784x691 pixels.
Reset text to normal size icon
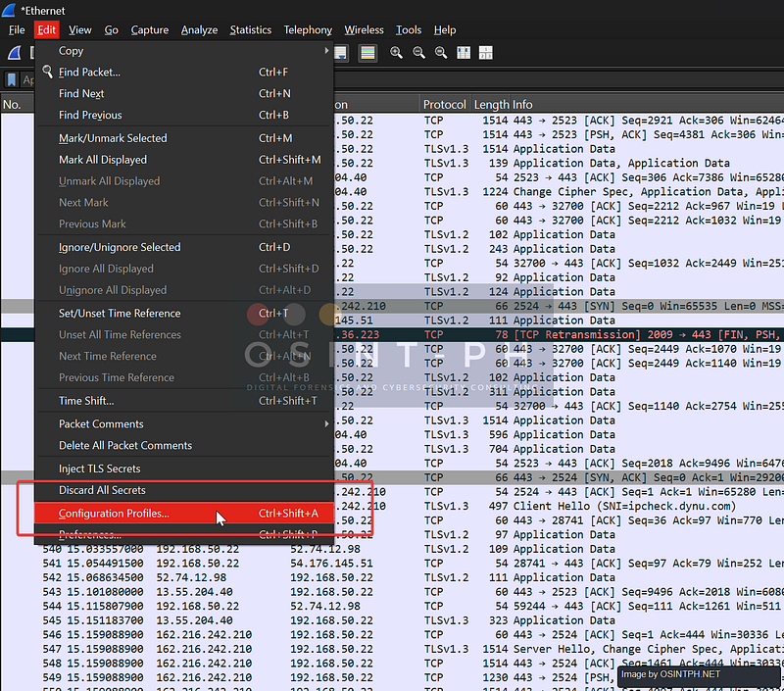point(440,53)
